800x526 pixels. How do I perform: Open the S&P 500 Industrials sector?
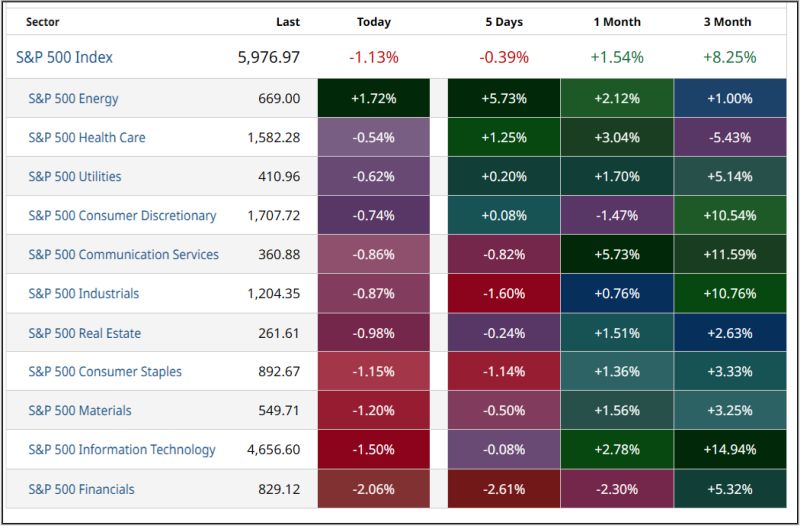(x=83, y=294)
